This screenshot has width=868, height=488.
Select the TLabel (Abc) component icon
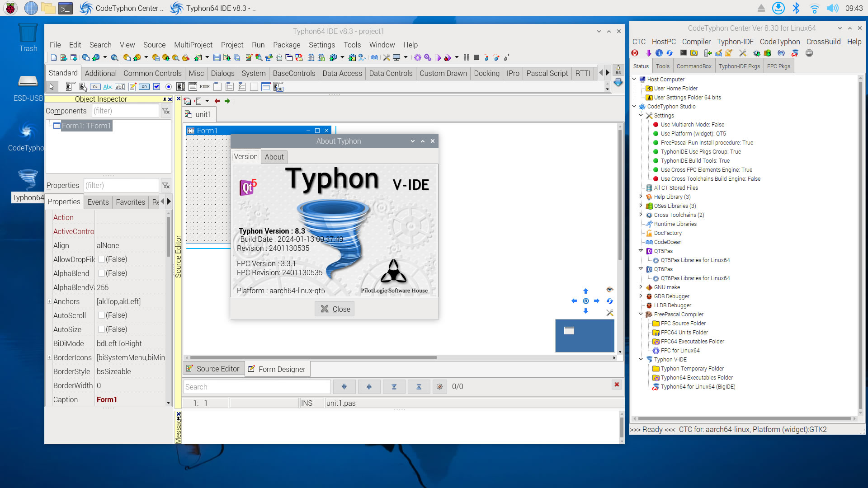[x=108, y=87]
